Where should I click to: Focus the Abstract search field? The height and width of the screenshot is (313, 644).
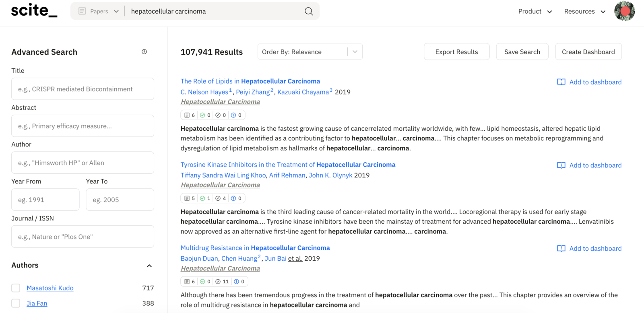tap(83, 126)
